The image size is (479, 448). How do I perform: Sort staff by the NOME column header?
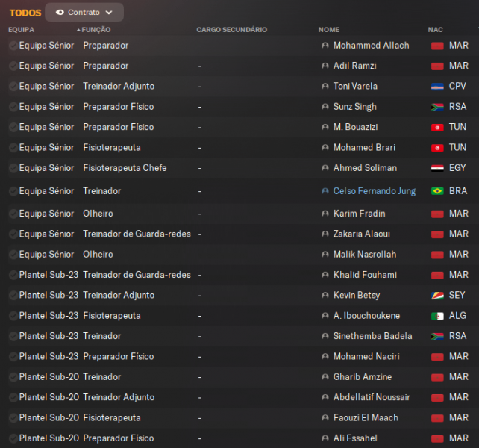pos(329,30)
